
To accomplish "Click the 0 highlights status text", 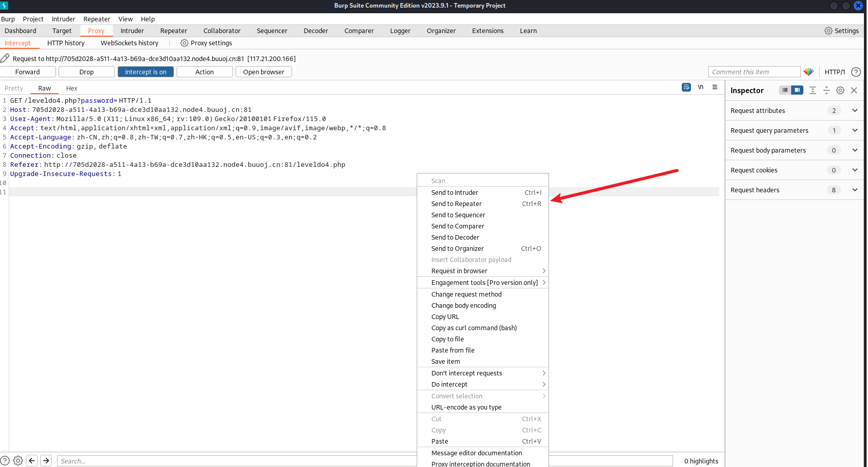I will tap(701, 461).
